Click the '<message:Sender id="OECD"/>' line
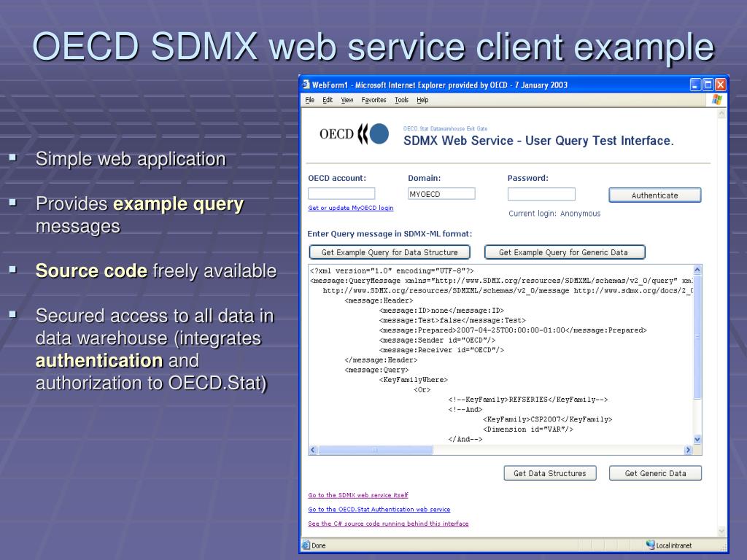Image resolution: width=747 pixels, height=560 pixels. pyautogui.click(x=437, y=341)
